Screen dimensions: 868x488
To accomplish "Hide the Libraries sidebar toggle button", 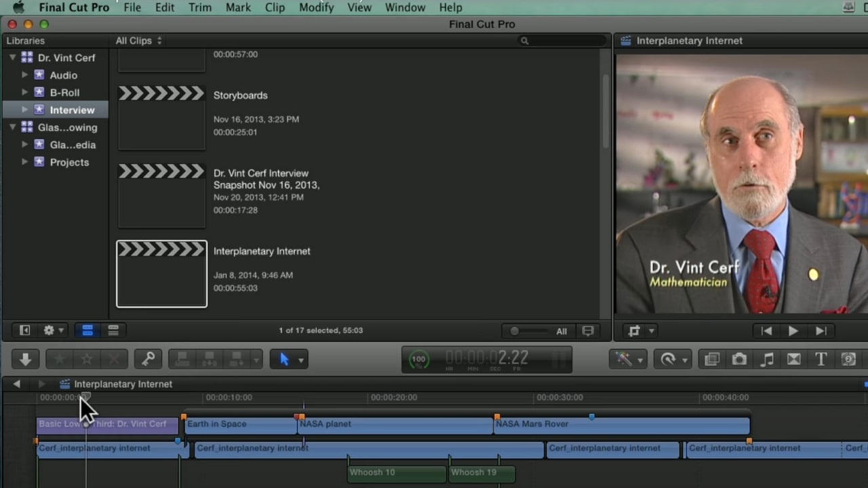I will [25, 330].
